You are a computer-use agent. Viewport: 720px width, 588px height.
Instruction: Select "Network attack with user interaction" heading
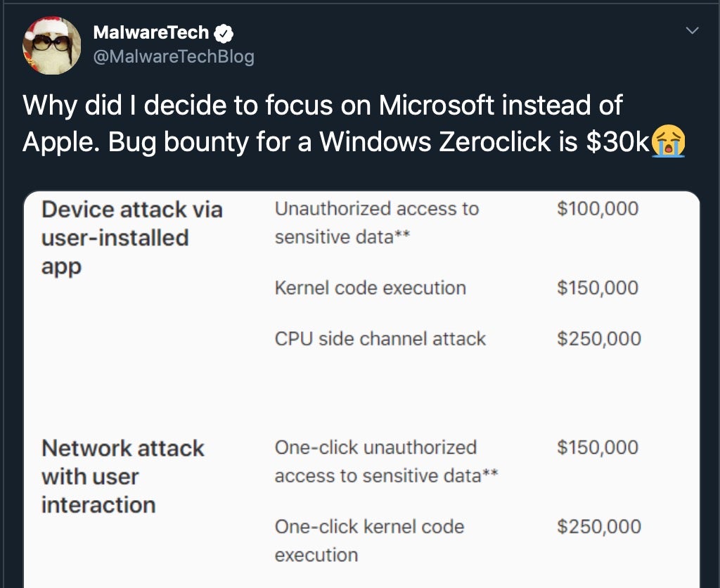click(122, 476)
